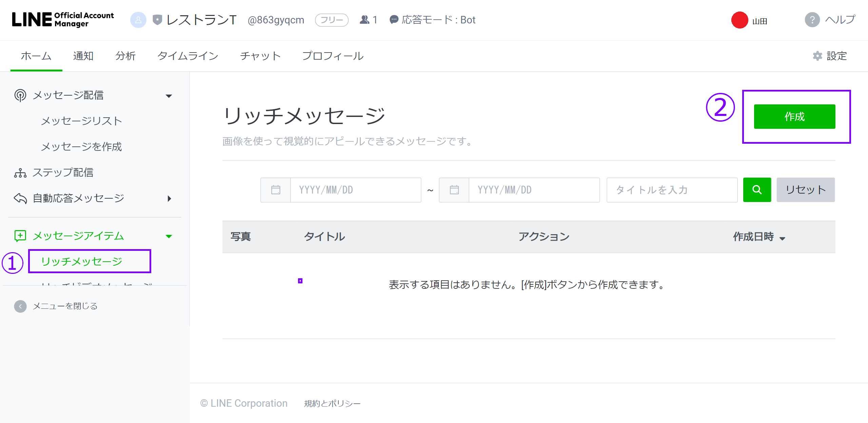This screenshot has width=868, height=423.
Task: Click the © LINE Corporation footer text
Action: point(244,403)
